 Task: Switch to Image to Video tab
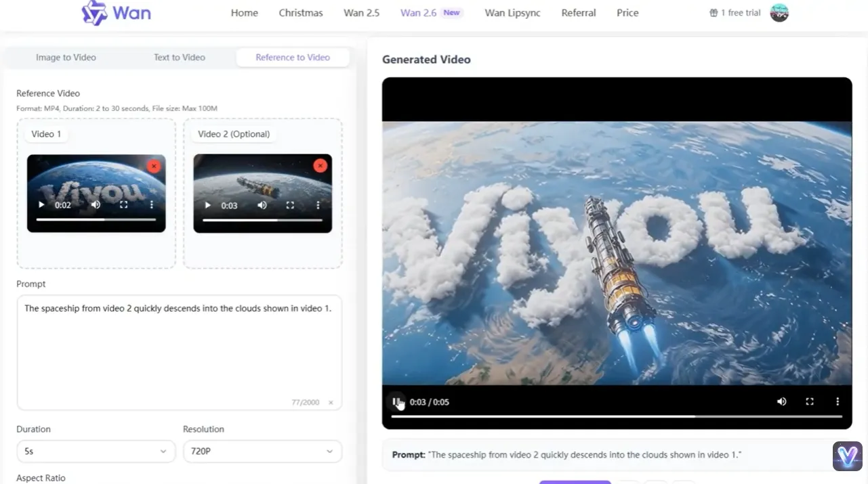[x=66, y=58]
